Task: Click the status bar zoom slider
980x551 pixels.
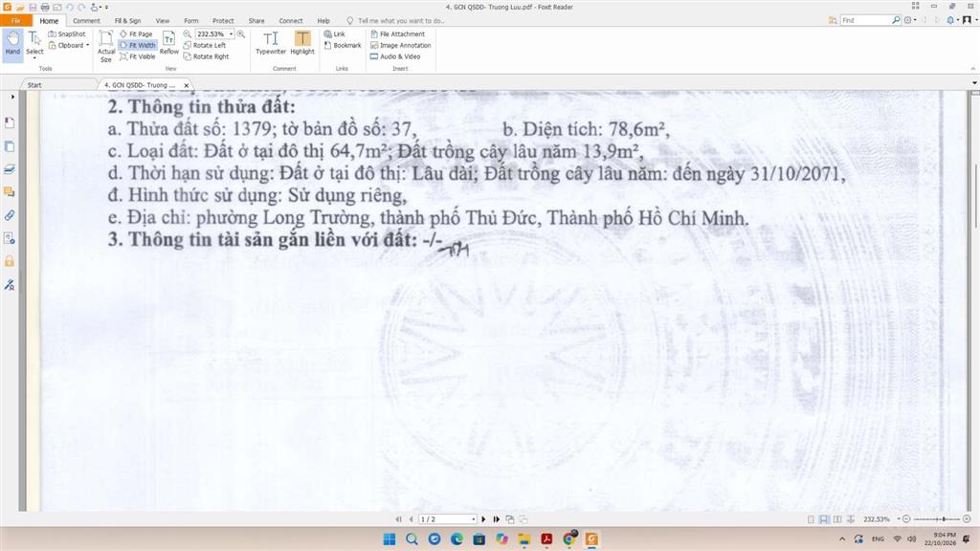Action: pyautogui.click(x=936, y=519)
